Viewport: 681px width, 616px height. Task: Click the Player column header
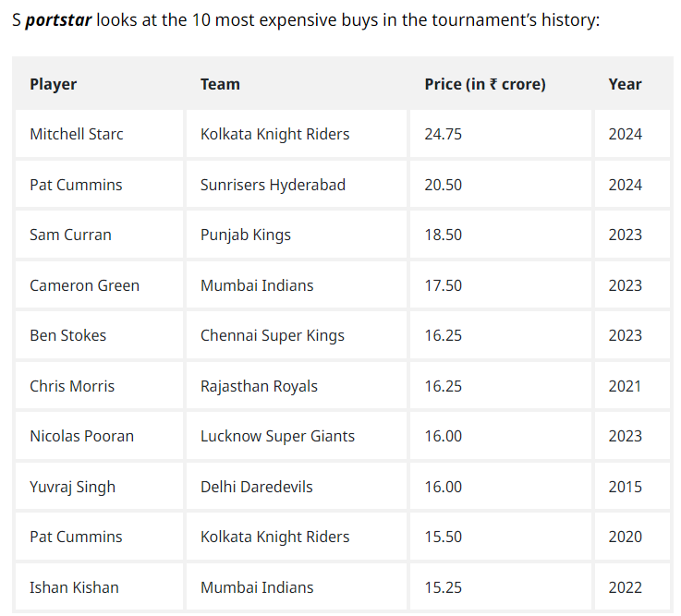click(x=54, y=84)
